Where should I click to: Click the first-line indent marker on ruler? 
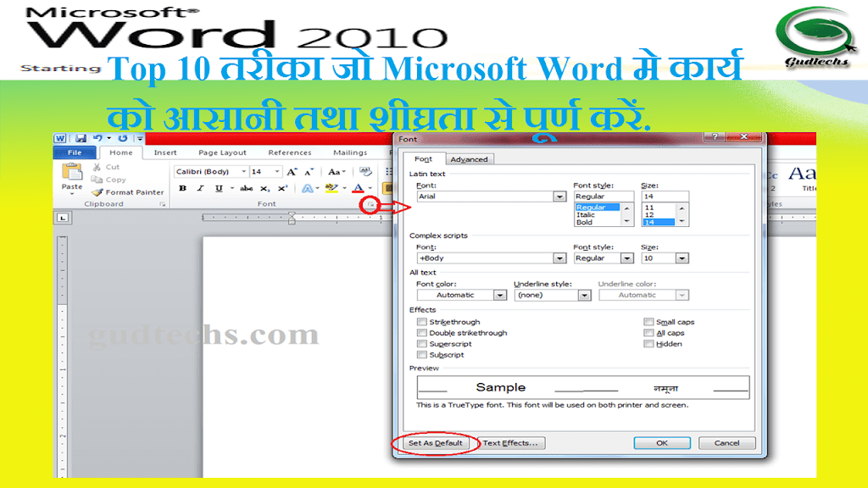(292, 214)
